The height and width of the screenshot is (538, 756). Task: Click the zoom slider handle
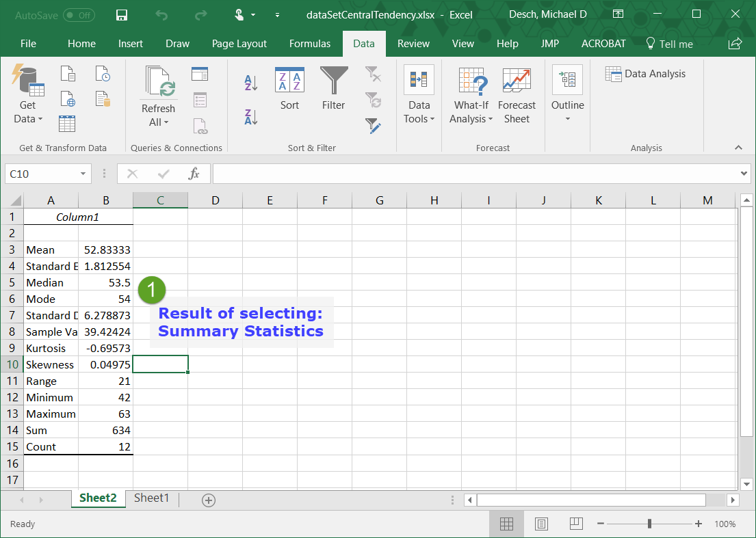click(x=649, y=524)
